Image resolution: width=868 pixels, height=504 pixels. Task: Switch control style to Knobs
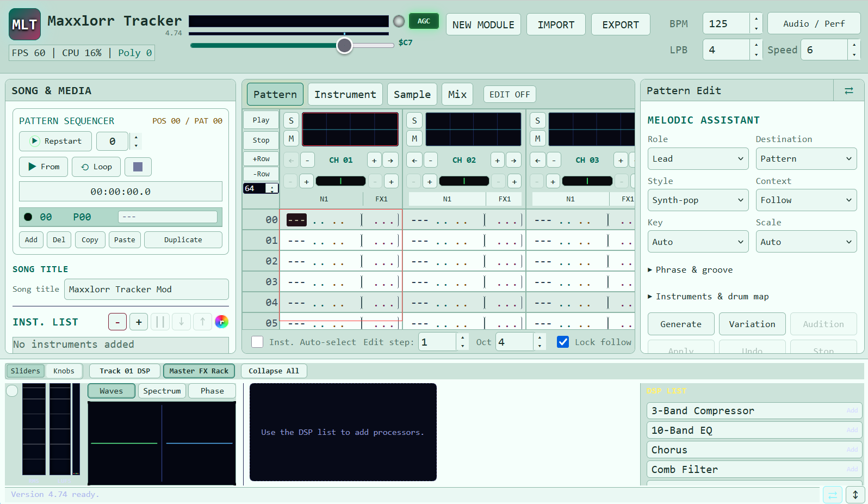(x=64, y=371)
